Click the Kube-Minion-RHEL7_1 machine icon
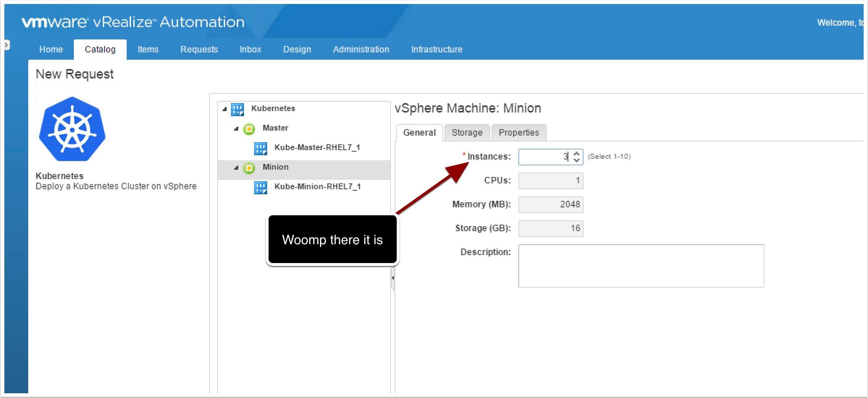Viewport: 868px width, 398px height. pyautogui.click(x=260, y=187)
